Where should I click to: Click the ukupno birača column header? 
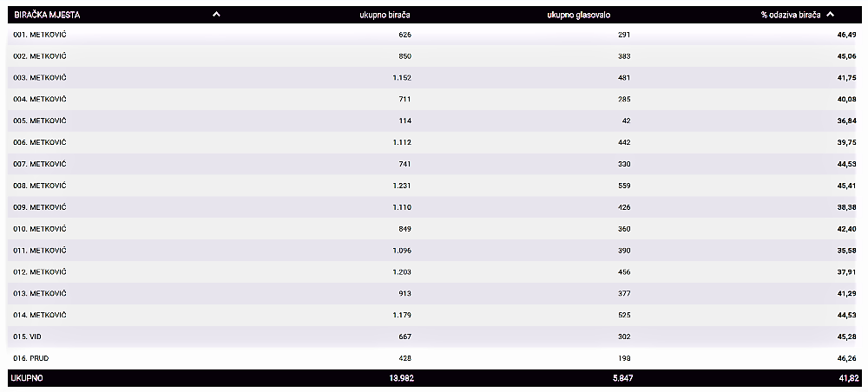point(385,14)
